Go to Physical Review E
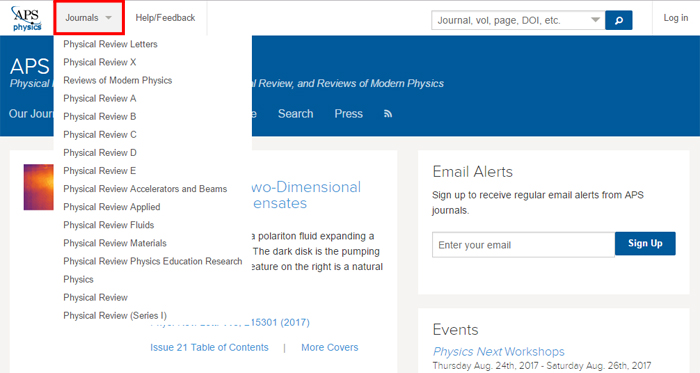Screen dimensions: 700x373 100,171
